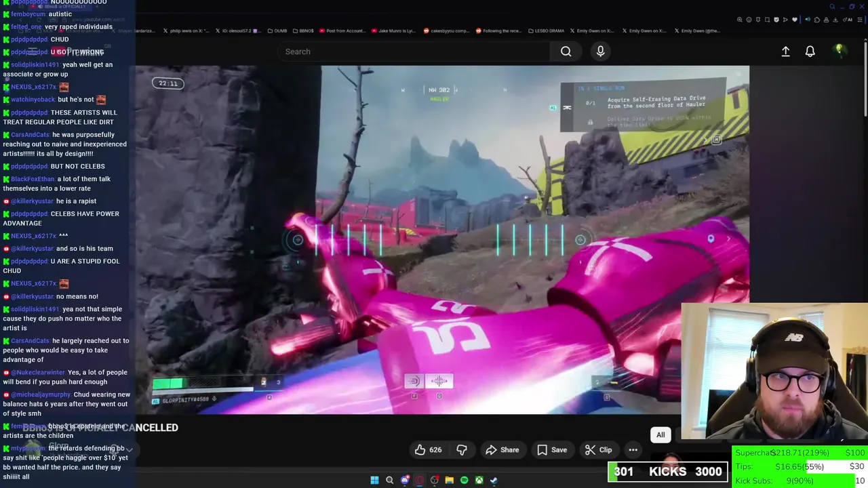The width and height of the screenshot is (868, 488).
Task: Open the Following the rece... bookmark
Action: point(498,30)
